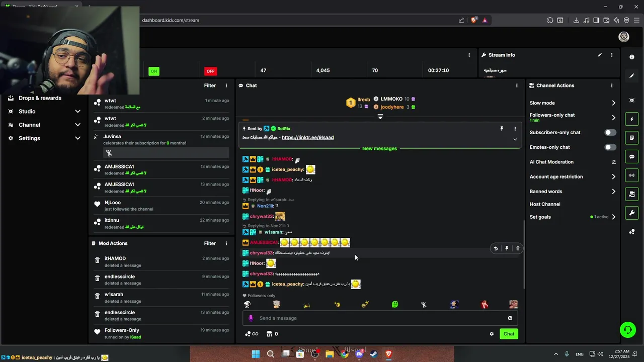
Task: Click the wrench tool icon in right sidebar
Action: pyautogui.click(x=632, y=213)
